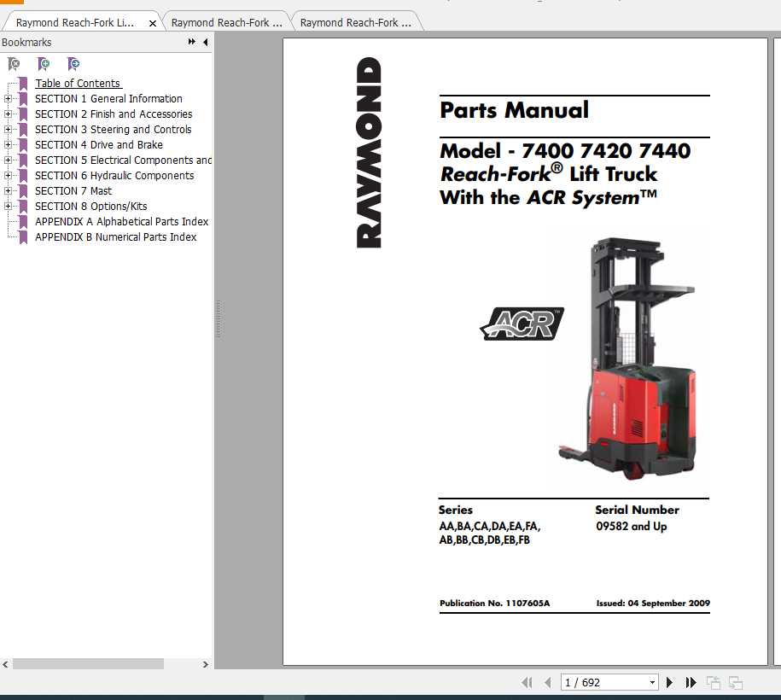The width and height of the screenshot is (781, 700).
Task: Close the first Raymond Reach-Fork tab
Action: pyautogui.click(x=153, y=23)
